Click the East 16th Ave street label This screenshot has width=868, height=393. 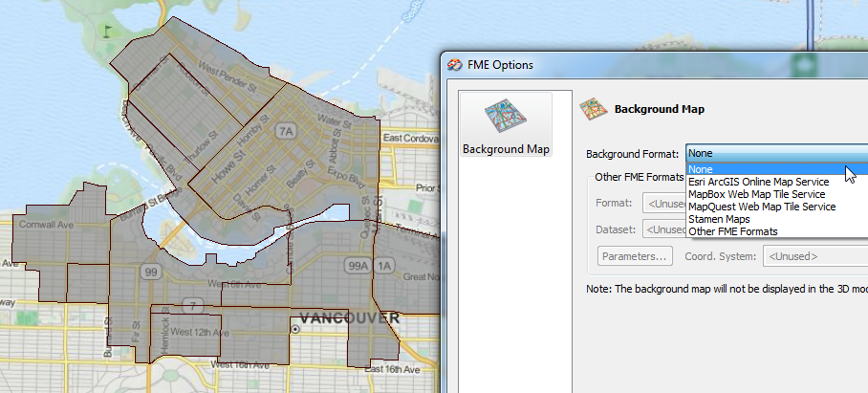(x=392, y=369)
